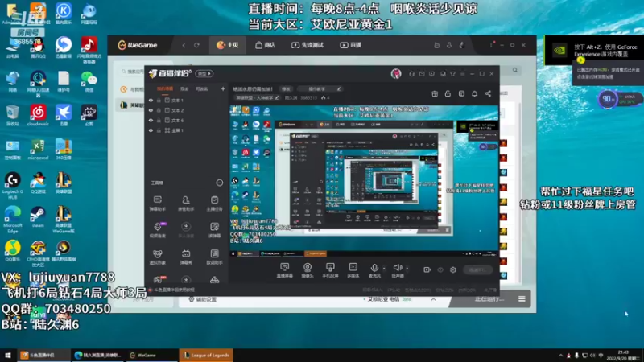Open the 房管助手 tool
644x362 pixels.
[186, 204]
